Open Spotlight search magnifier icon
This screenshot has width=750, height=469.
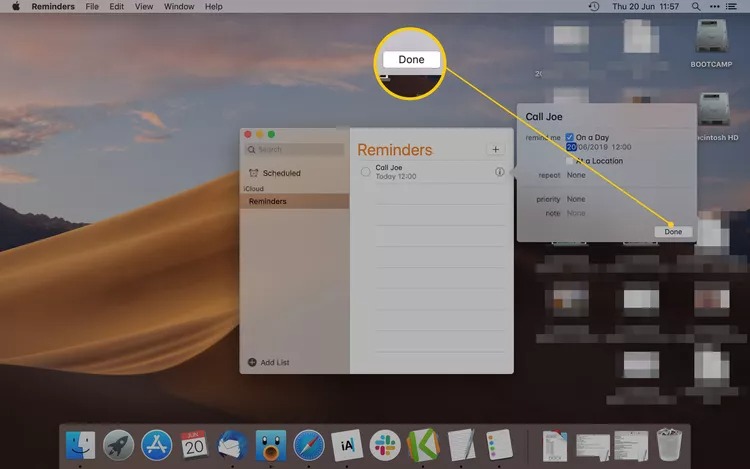pyautogui.click(x=696, y=7)
